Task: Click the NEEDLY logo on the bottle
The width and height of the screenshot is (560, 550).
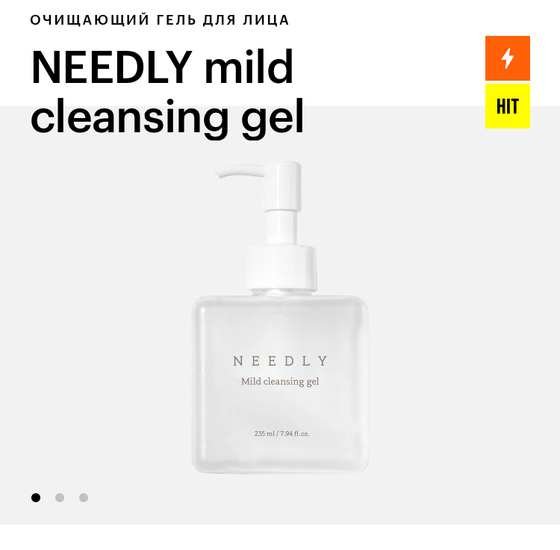Action: (x=280, y=361)
